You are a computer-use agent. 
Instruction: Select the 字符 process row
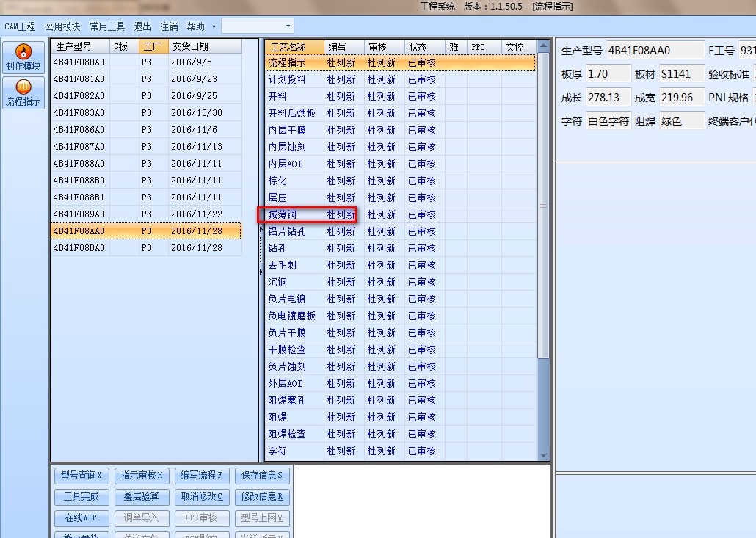click(401, 451)
